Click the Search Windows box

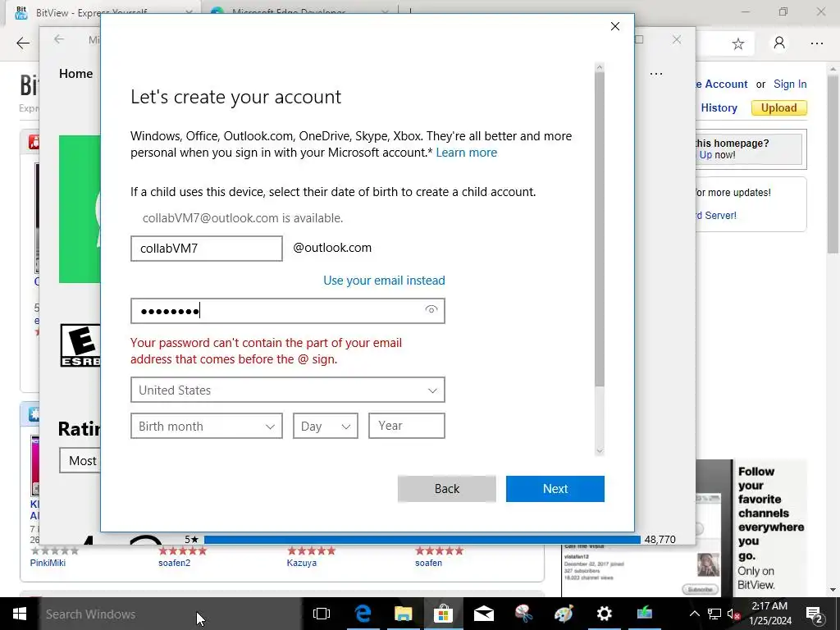169,614
